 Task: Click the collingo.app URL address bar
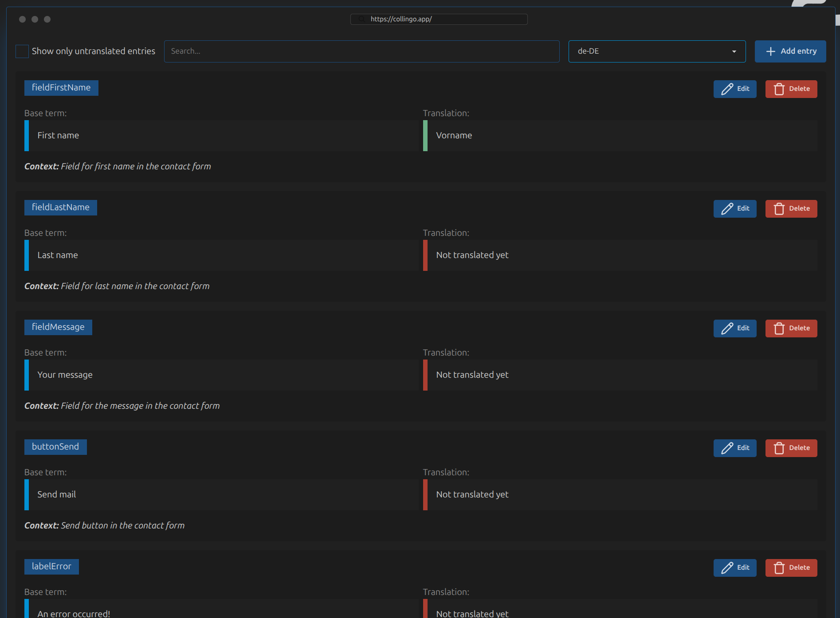click(x=439, y=19)
